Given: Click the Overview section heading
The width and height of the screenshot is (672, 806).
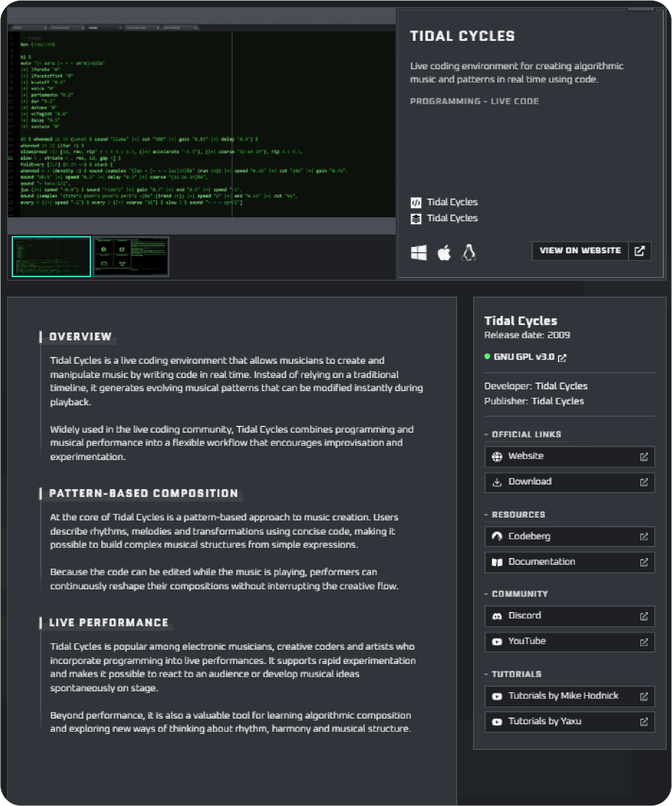Looking at the screenshot, I should (x=81, y=337).
